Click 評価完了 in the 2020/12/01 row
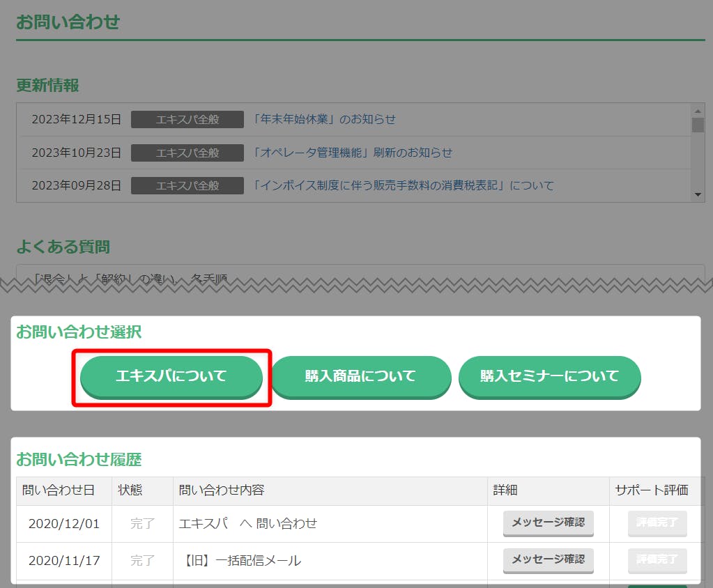Image resolution: width=713 pixels, height=588 pixels. click(x=657, y=523)
